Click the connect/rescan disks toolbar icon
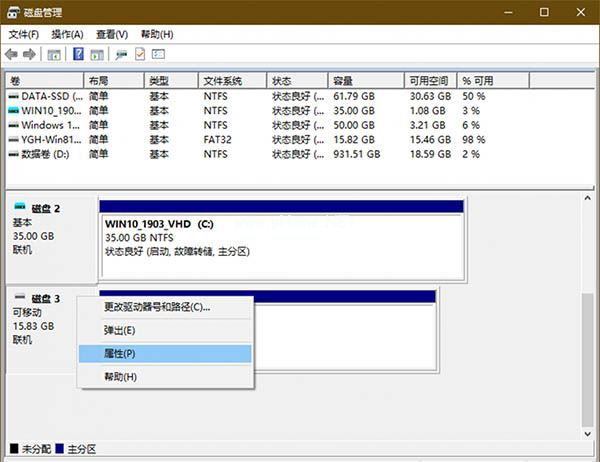600x462 pixels. [121, 55]
